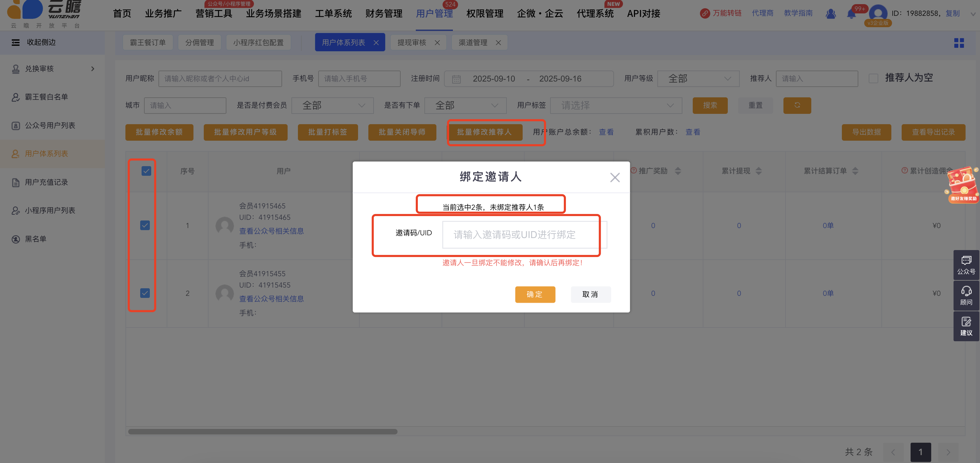Uncheck the select-all header checkbox
This screenshot has width=980, height=463.
click(x=146, y=171)
